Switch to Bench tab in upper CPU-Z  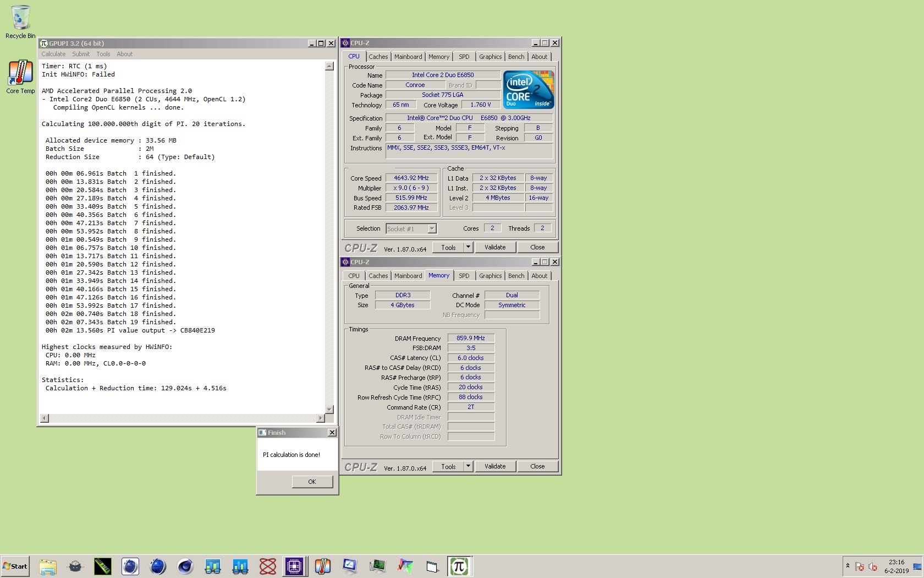[x=516, y=57]
